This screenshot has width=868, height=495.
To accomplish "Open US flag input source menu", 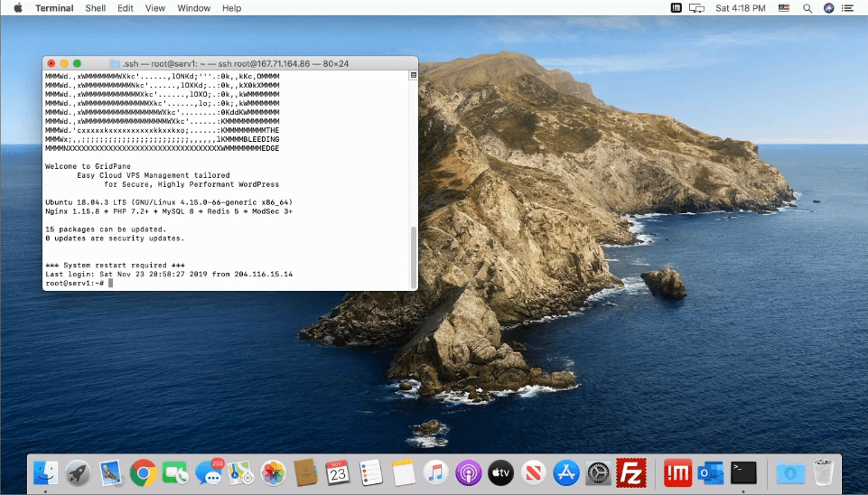I will (784, 8).
